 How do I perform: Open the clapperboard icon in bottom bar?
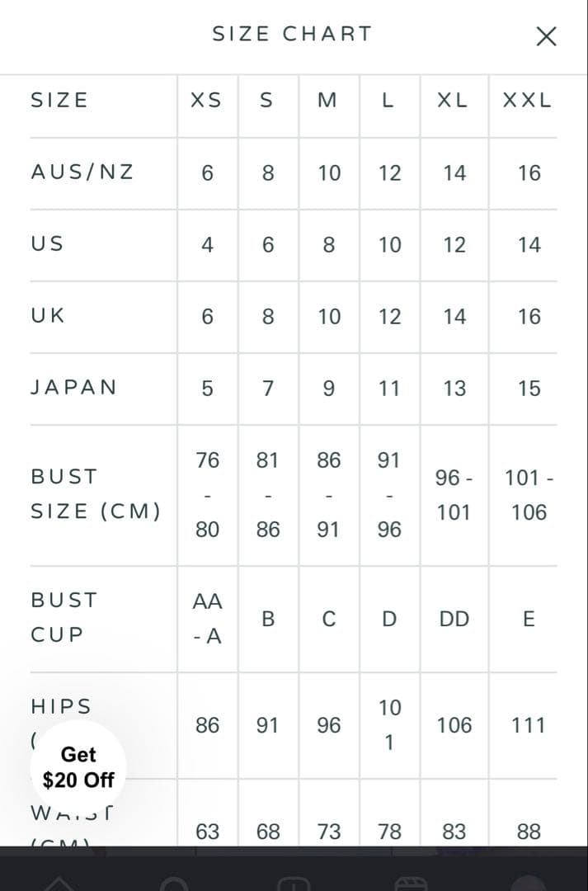point(410,883)
